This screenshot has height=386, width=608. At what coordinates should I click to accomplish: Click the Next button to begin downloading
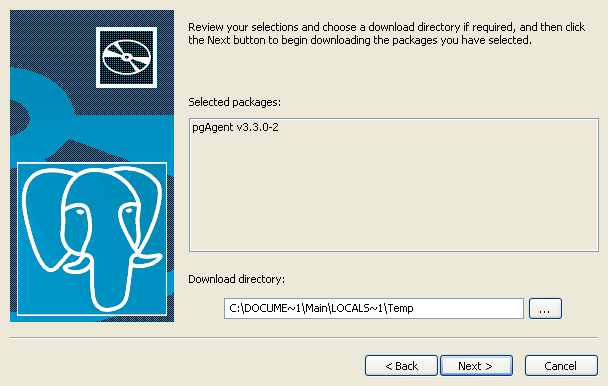(476, 365)
